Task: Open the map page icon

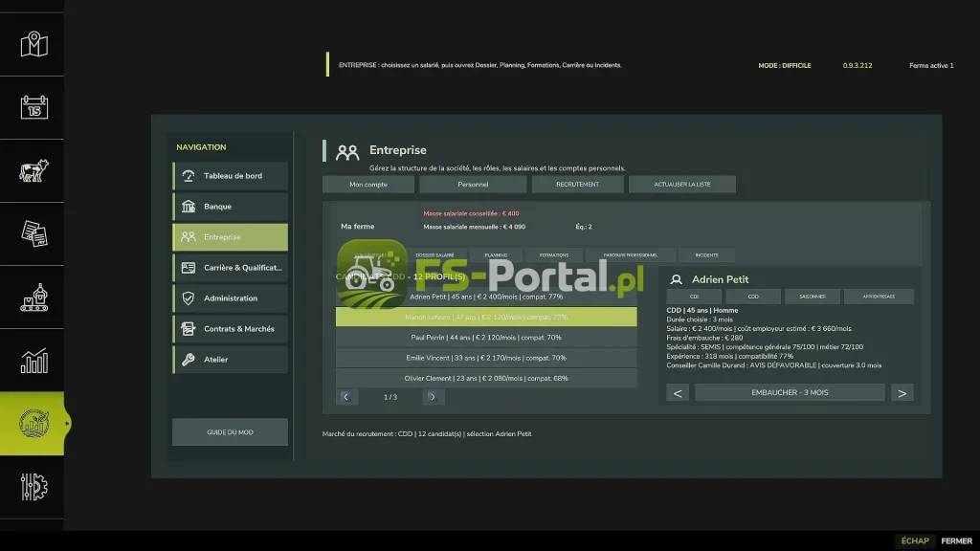Action: point(33,44)
